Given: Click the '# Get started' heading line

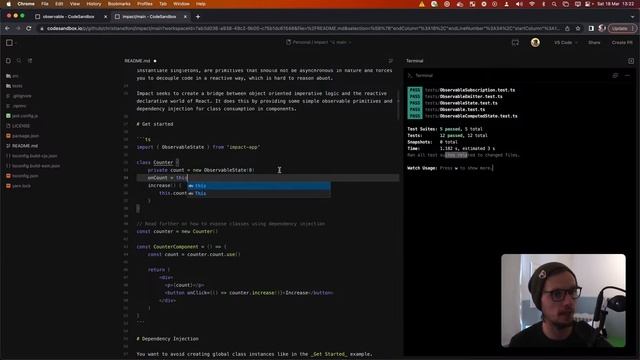Looking at the screenshot, I should tap(155, 124).
